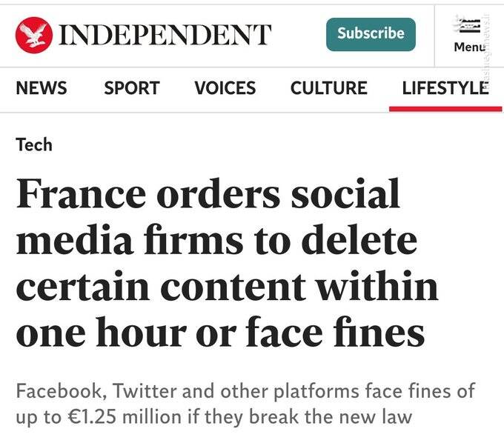The image size is (504, 443).
Task: Click headline line 'certain content within'
Action: [x=227, y=287]
